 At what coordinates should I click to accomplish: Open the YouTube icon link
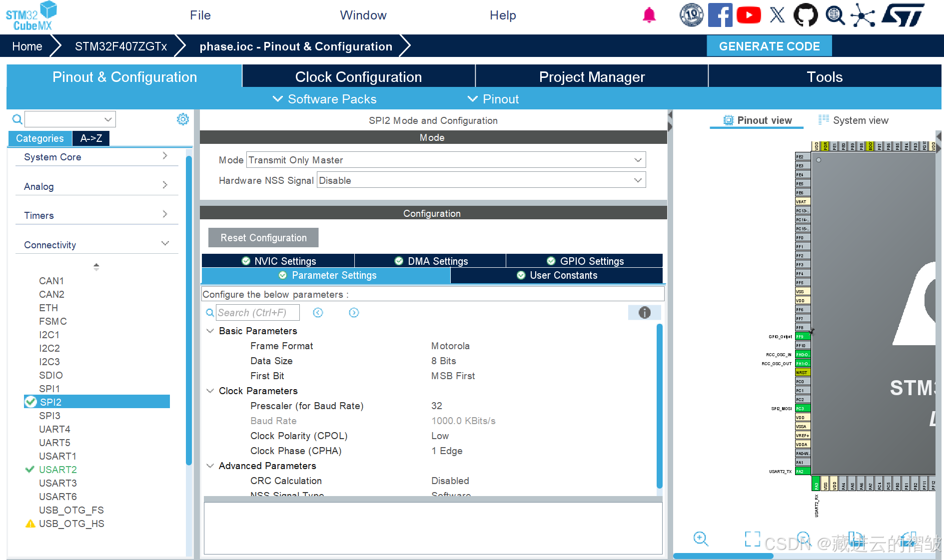tap(749, 15)
